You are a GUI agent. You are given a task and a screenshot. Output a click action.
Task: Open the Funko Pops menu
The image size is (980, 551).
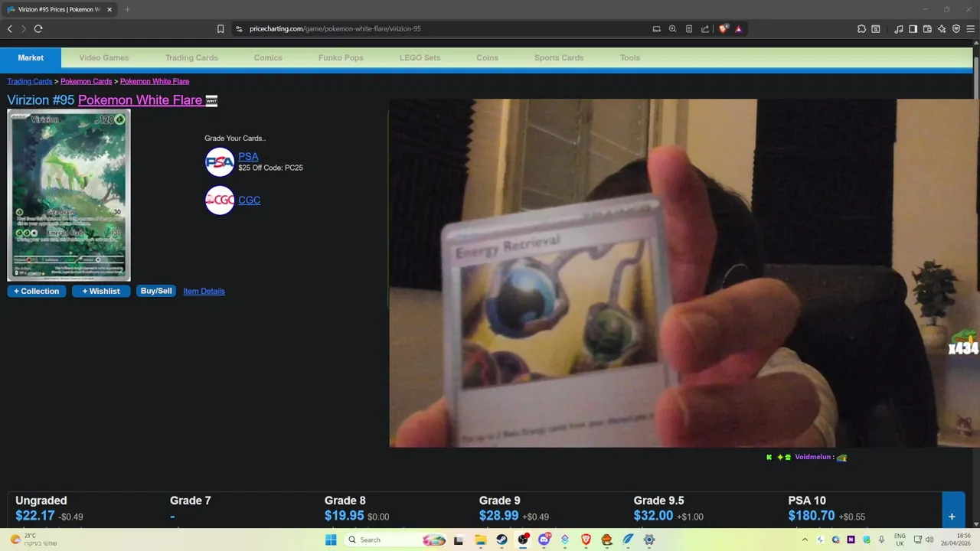tap(341, 57)
